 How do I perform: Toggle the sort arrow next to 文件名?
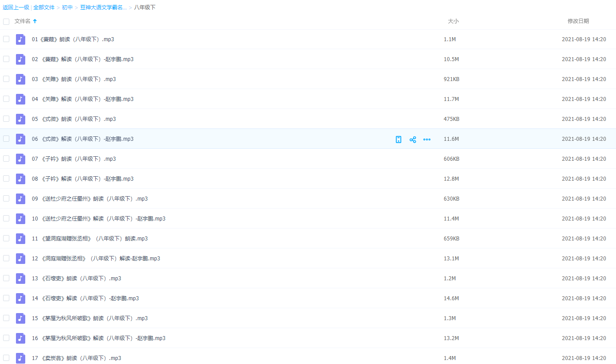click(35, 21)
